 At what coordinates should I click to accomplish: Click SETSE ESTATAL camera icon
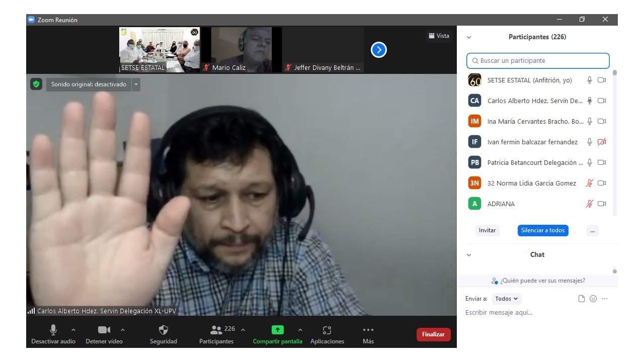(x=602, y=80)
